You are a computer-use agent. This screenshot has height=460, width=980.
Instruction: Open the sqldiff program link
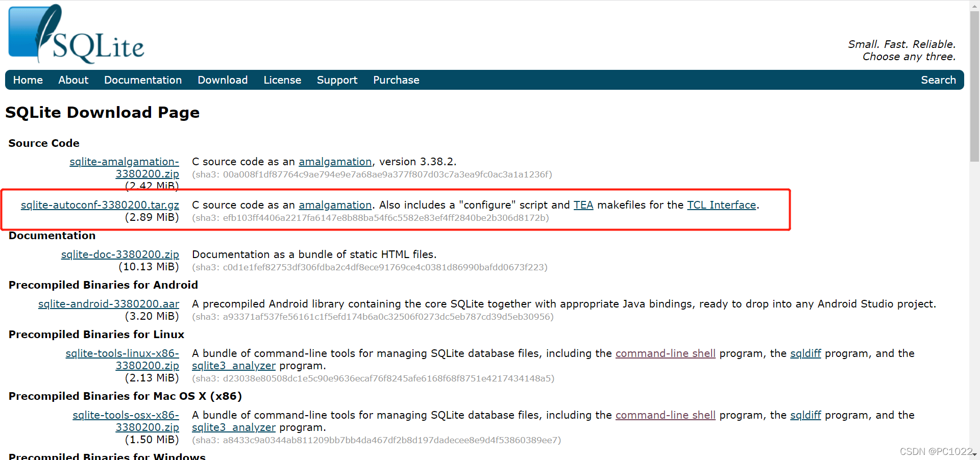(x=805, y=353)
